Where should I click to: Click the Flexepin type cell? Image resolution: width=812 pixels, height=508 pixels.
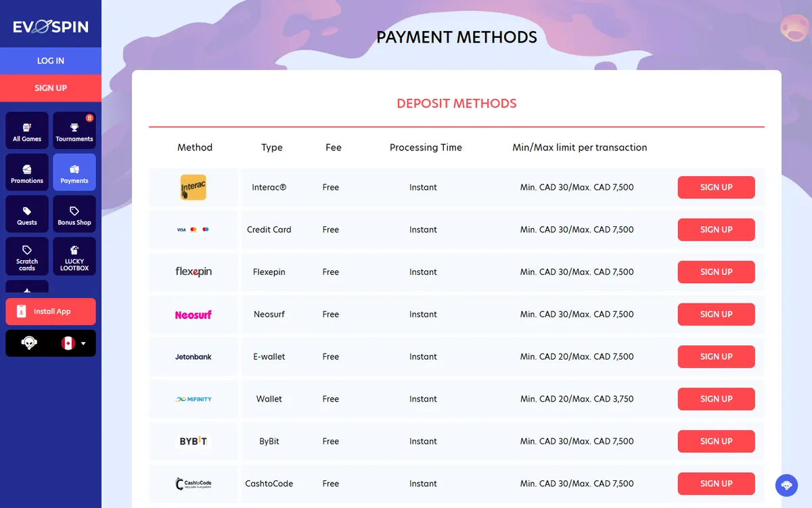pos(269,272)
